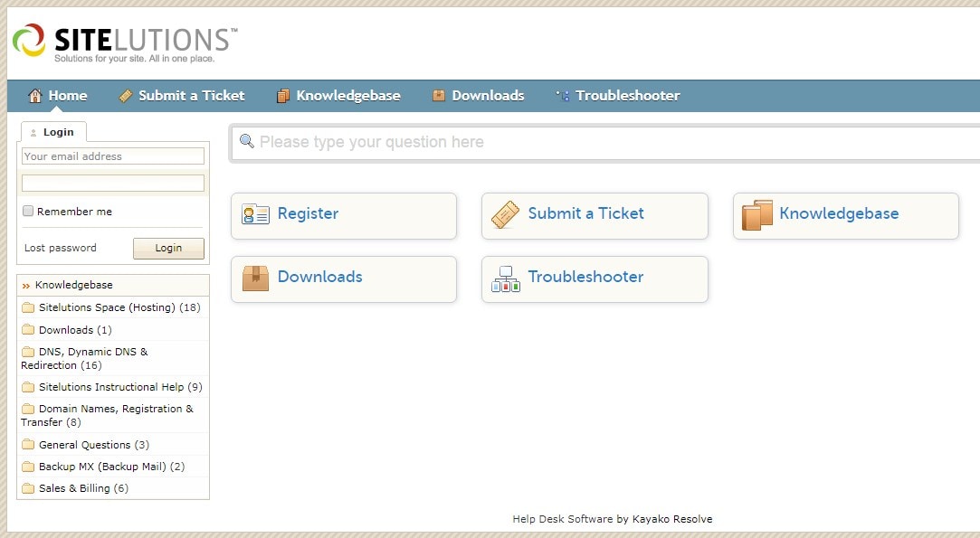Click the books icon beside navbar Knowledgebase
The width and height of the screenshot is (980, 538).
click(x=283, y=96)
